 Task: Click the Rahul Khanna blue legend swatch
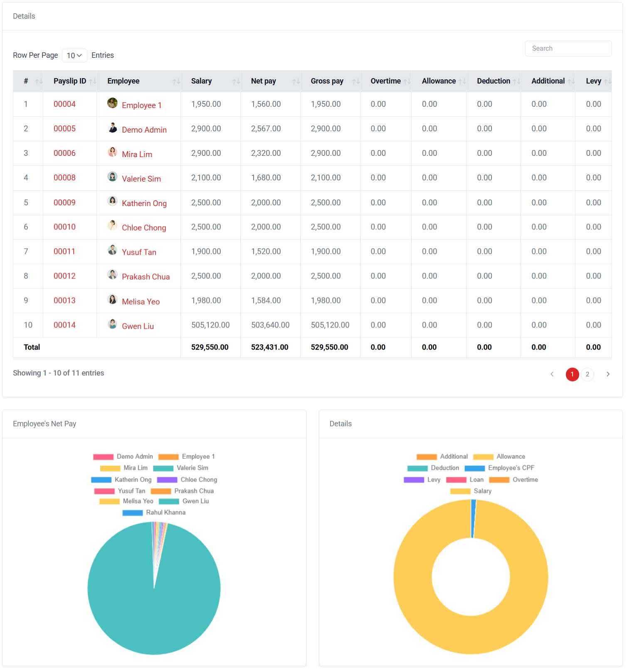click(133, 513)
